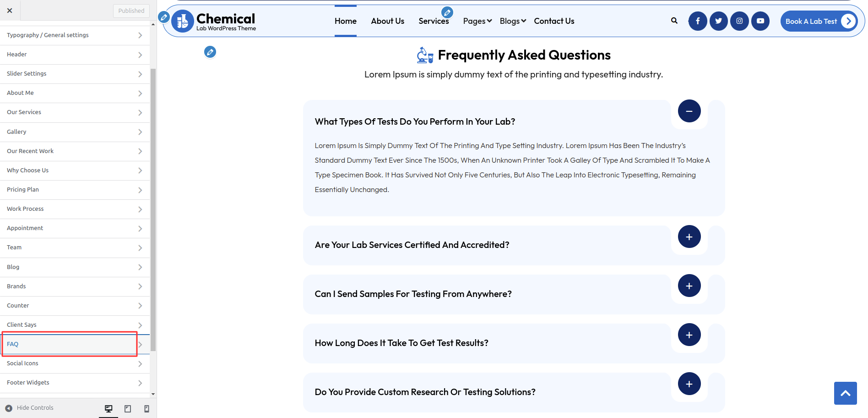This screenshot has width=868, height=418.
Task: Switch to mobile preview mode
Action: pos(146,408)
